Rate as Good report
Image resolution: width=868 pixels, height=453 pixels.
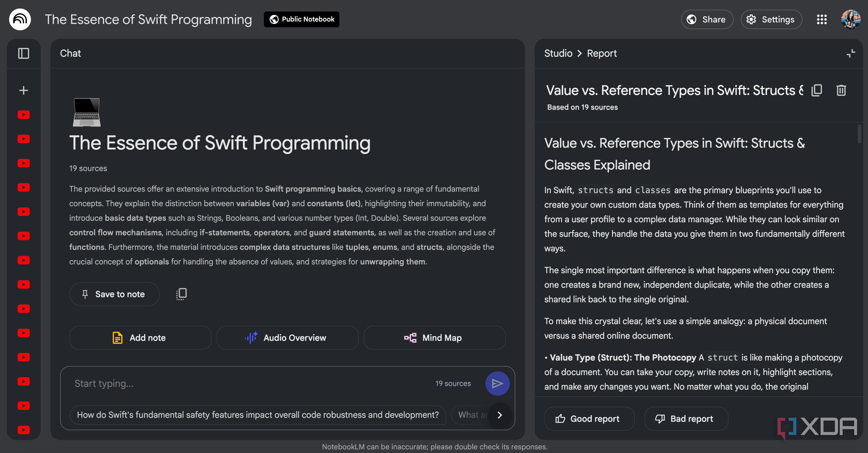click(x=589, y=419)
